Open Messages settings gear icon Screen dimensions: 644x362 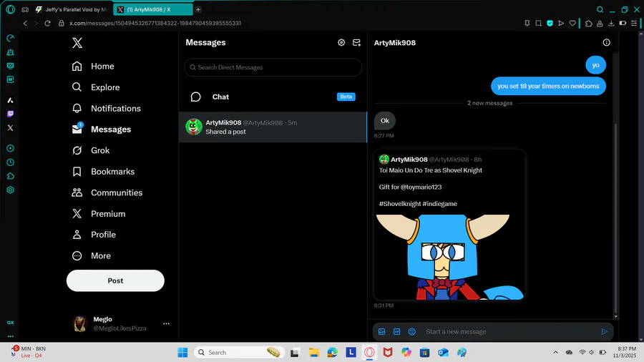pos(341,42)
